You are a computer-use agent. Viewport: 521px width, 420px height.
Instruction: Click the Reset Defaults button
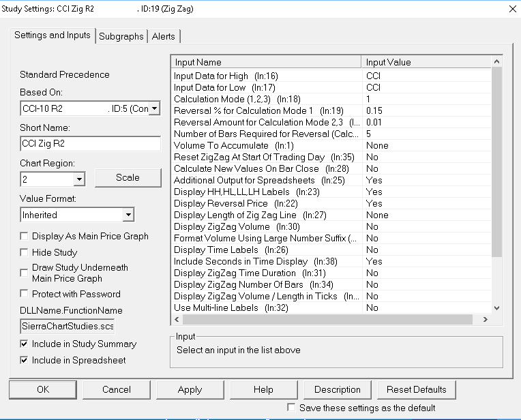[x=416, y=390]
